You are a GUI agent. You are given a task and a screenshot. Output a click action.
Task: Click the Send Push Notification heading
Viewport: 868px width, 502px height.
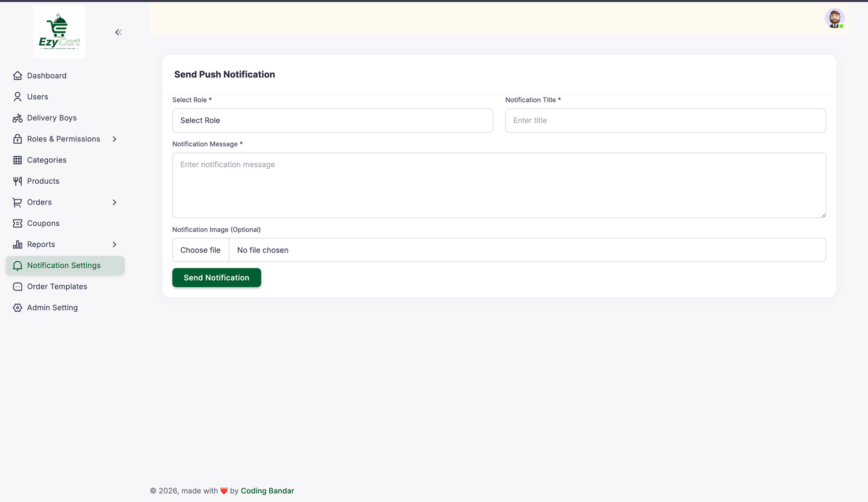pos(225,75)
